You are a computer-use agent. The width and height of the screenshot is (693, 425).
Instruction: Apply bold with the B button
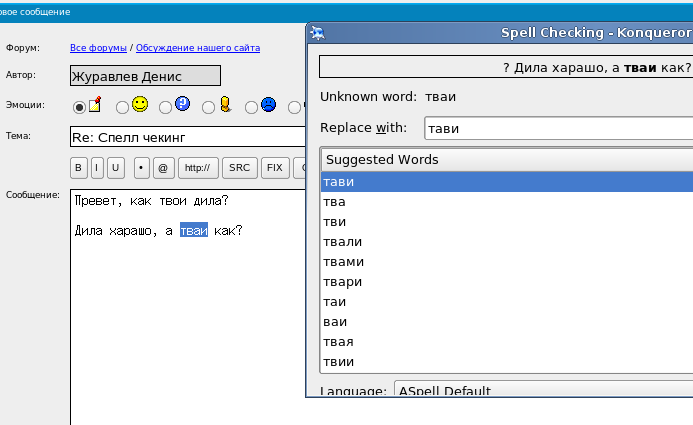[79, 167]
